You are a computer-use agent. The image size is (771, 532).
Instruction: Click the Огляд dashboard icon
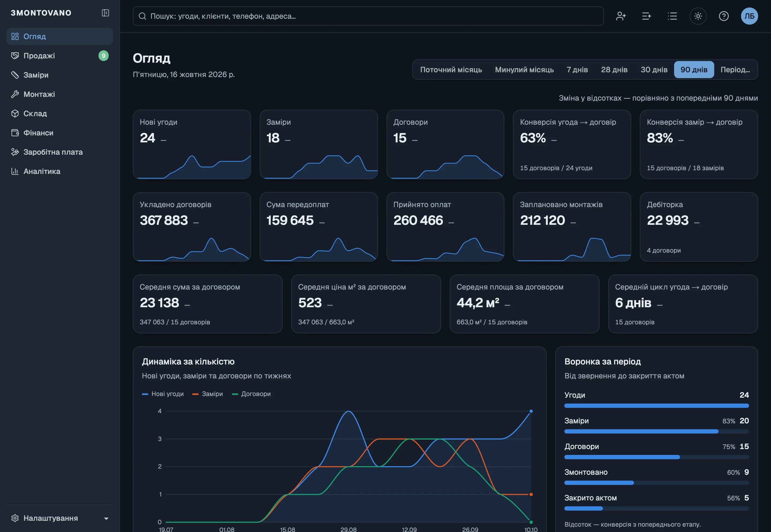click(15, 36)
